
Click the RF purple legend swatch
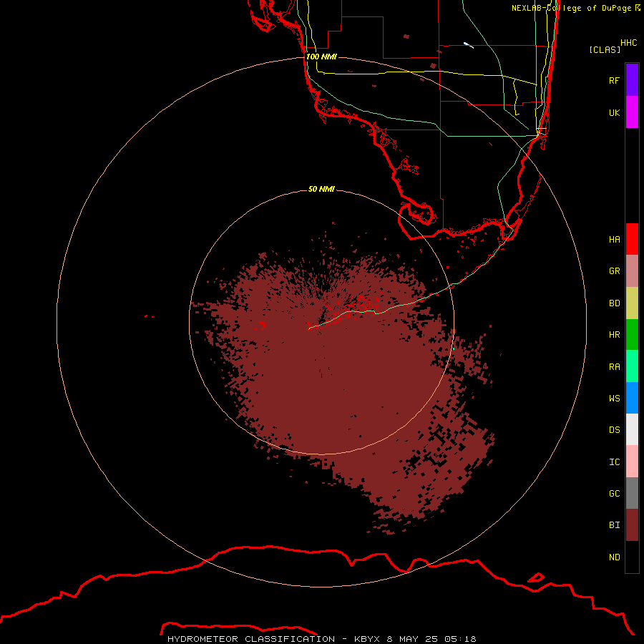pos(632,80)
